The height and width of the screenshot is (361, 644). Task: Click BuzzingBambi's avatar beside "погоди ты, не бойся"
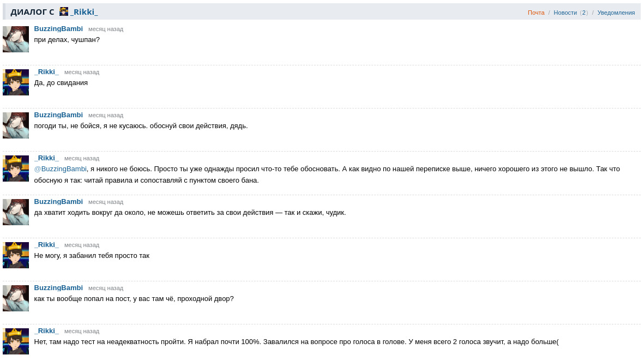coord(16,125)
